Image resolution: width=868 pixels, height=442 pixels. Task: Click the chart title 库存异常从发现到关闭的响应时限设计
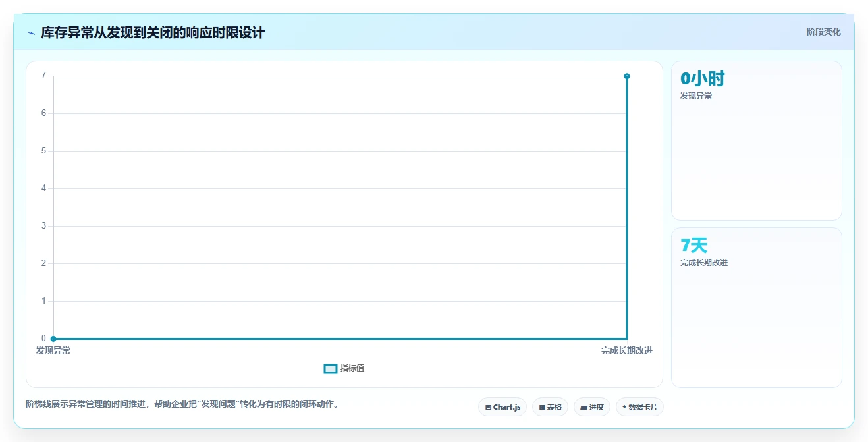[x=153, y=33]
